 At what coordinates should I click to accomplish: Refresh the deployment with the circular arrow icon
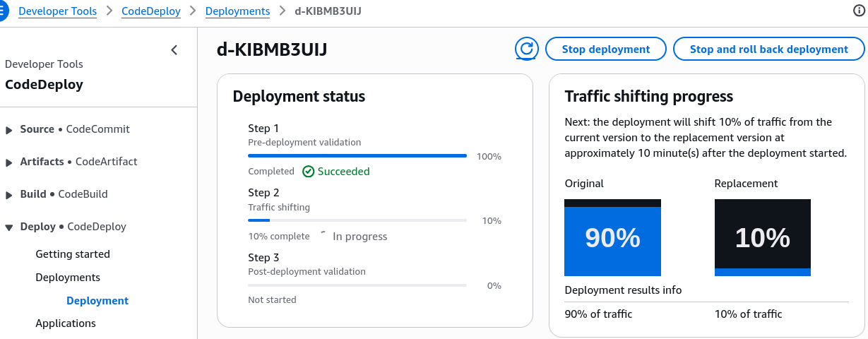point(526,49)
